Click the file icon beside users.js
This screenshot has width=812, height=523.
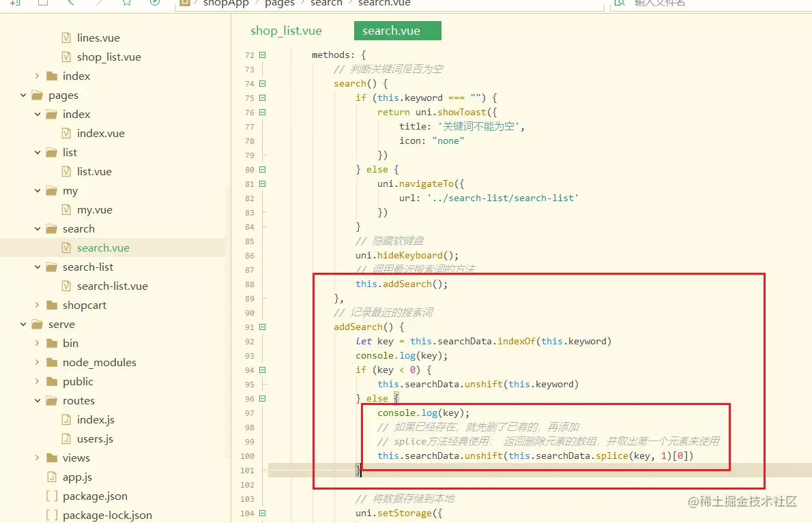coord(66,439)
